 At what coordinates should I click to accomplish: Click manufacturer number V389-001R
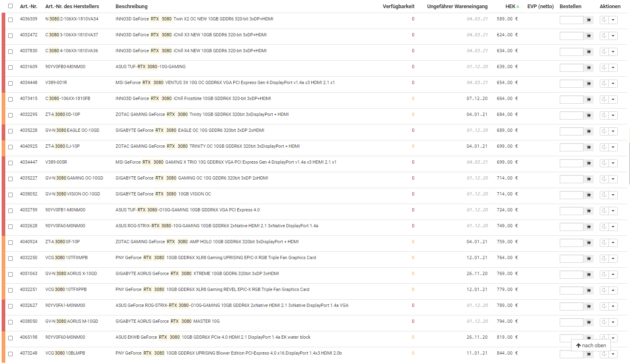56,82
